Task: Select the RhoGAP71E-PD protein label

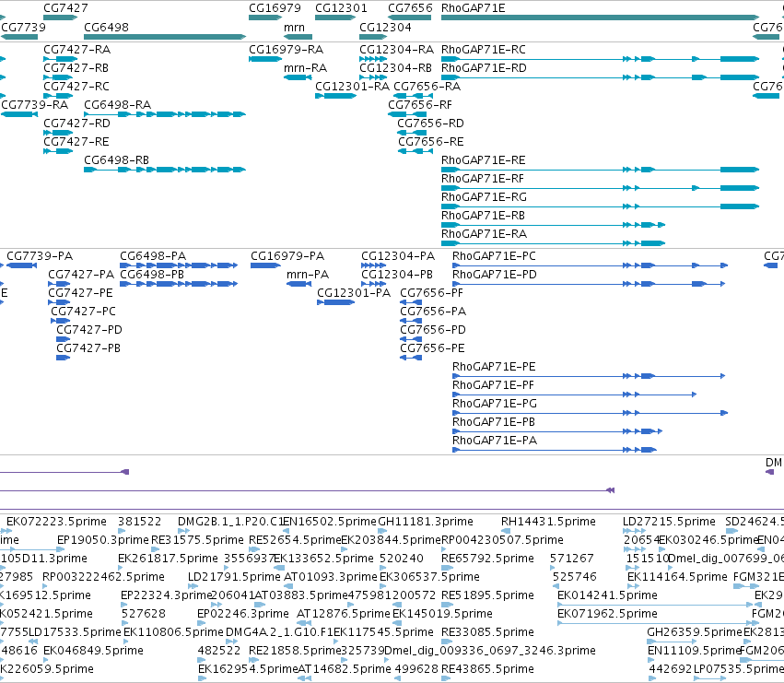Action: pyautogui.click(x=495, y=274)
